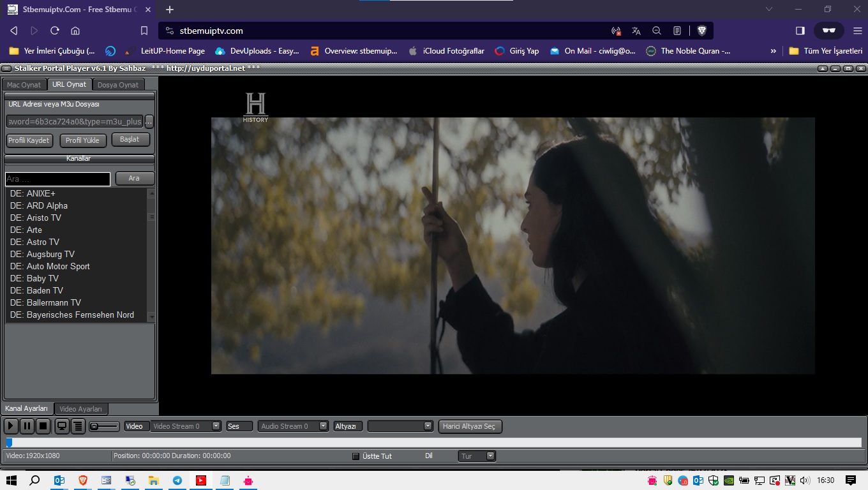Select channel DE: ANIXE+
Screen dimensions: 868x490
coord(76,193)
